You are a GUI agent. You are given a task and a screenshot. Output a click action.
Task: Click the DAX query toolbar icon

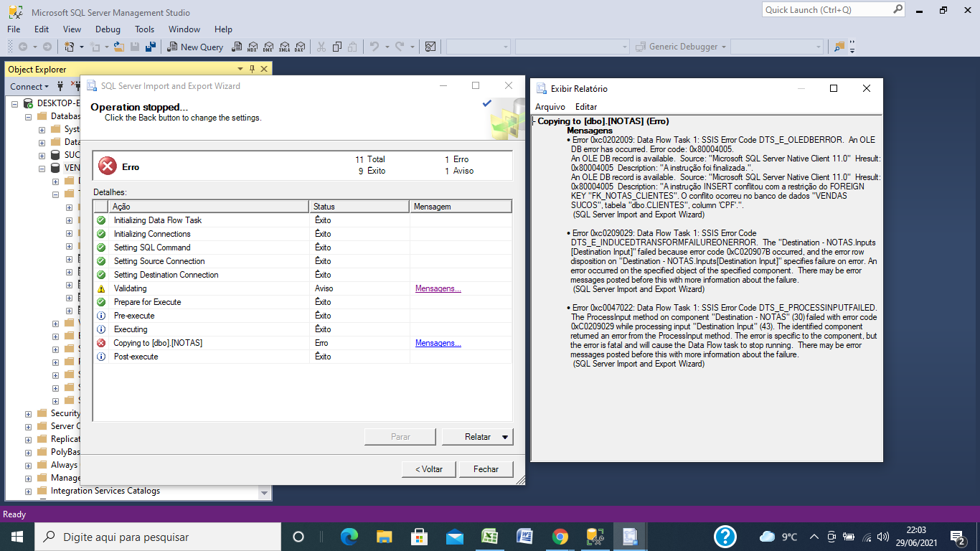pos(299,47)
